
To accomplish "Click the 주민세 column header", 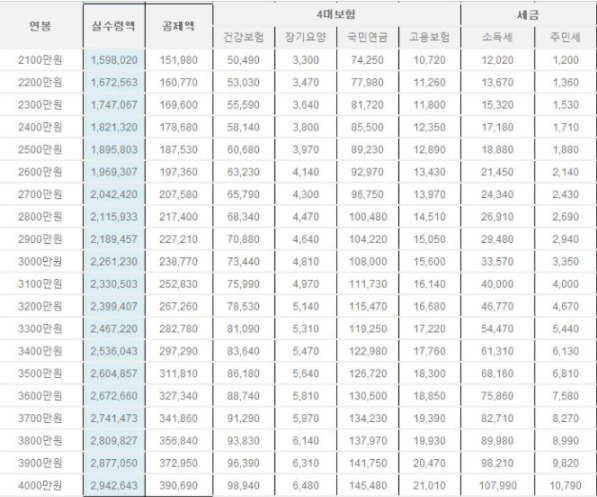I will [565, 37].
